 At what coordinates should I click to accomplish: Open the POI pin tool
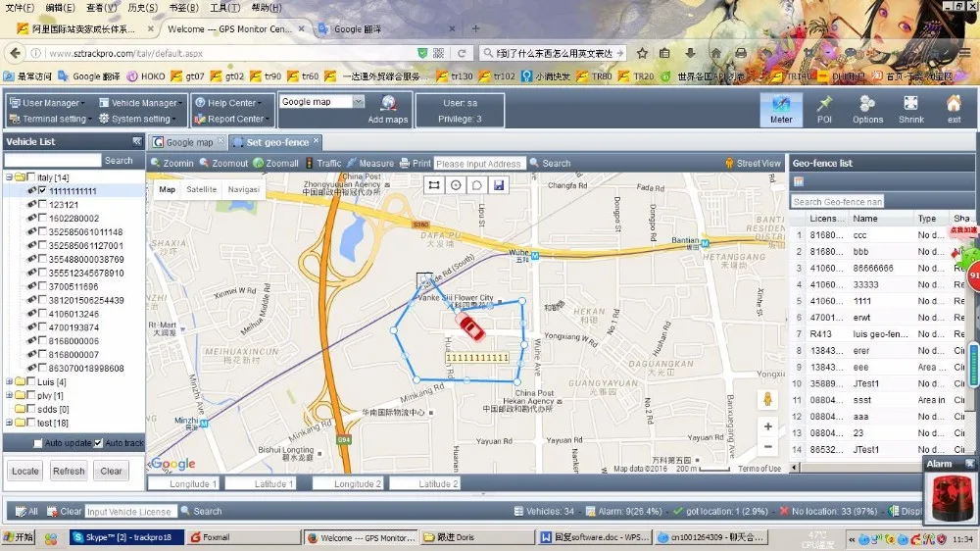pyautogui.click(x=824, y=110)
